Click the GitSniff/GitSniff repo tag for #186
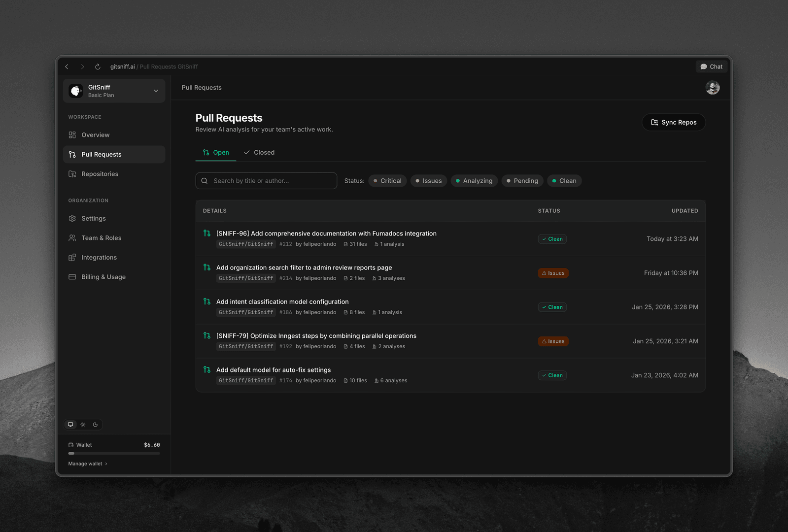 [x=246, y=312]
